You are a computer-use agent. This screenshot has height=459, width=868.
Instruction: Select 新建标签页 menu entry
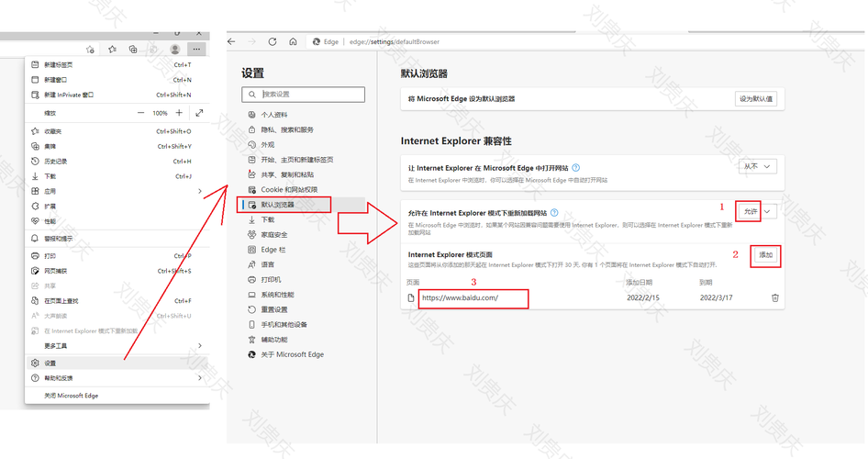(117, 65)
